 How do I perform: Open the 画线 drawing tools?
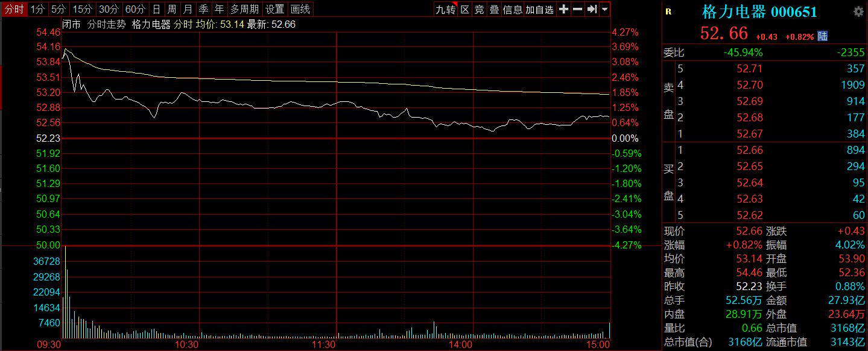pos(300,9)
